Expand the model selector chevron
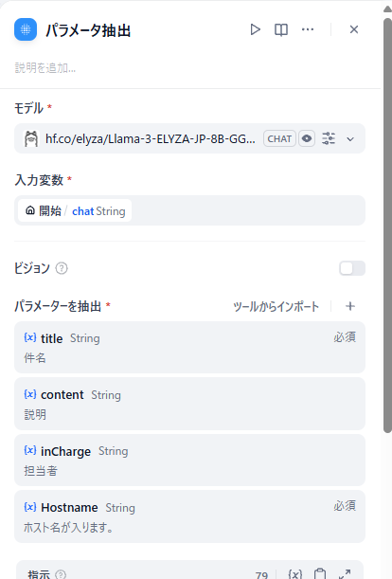The width and height of the screenshot is (392, 579). click(x=350, y=139)
